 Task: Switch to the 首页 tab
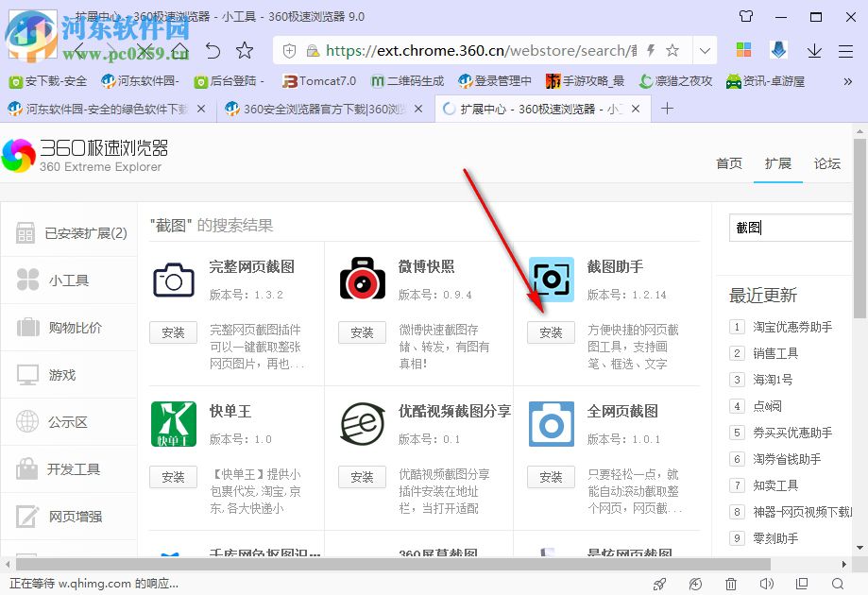728,162
